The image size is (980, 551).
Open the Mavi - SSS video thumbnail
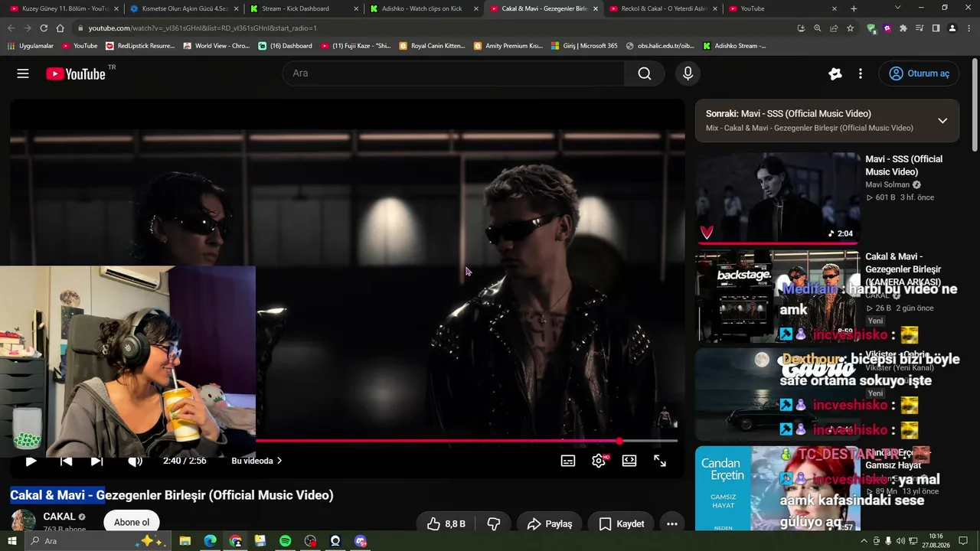pyautogui.click(x=778, y=197)
